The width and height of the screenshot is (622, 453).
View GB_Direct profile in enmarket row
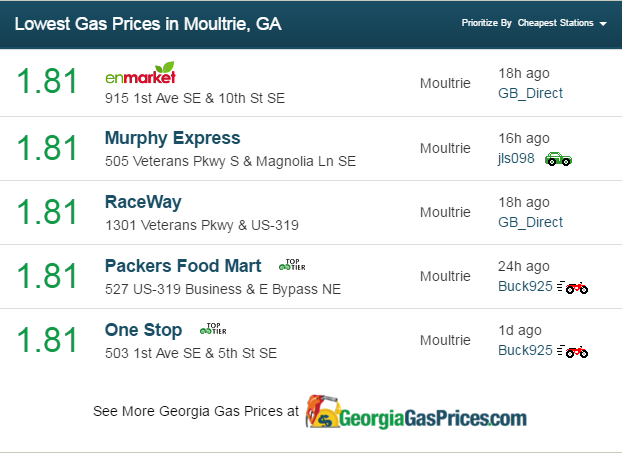530,93
